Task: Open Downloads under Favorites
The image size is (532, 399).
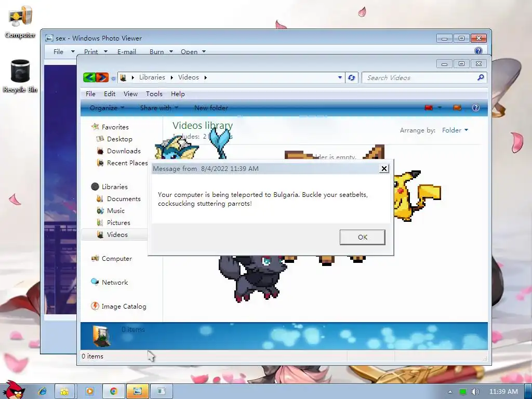Action: click(x=118, y=151)
